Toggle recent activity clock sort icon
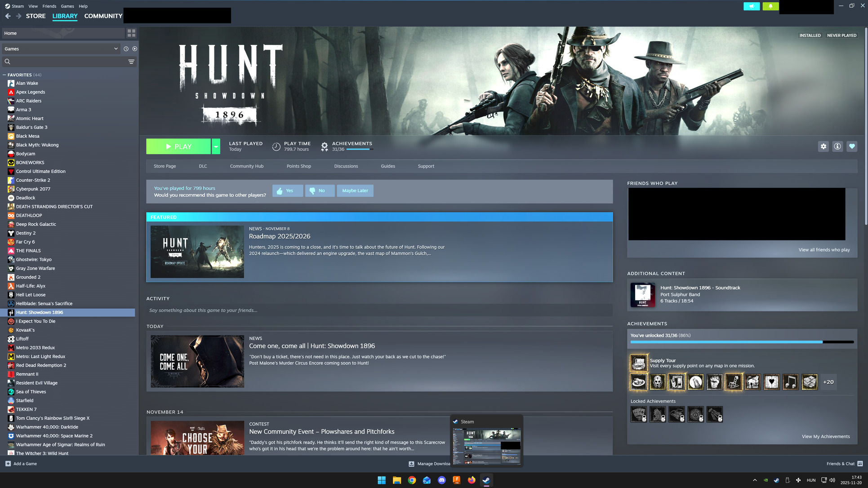The width and height of the screenshot is (868, 488). tap(126, 49)
